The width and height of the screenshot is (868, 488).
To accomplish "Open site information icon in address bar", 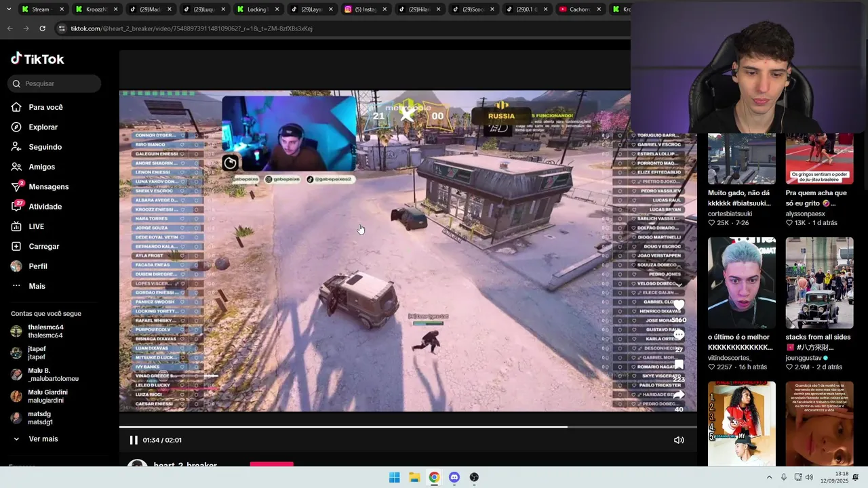I will pos(62,28).
